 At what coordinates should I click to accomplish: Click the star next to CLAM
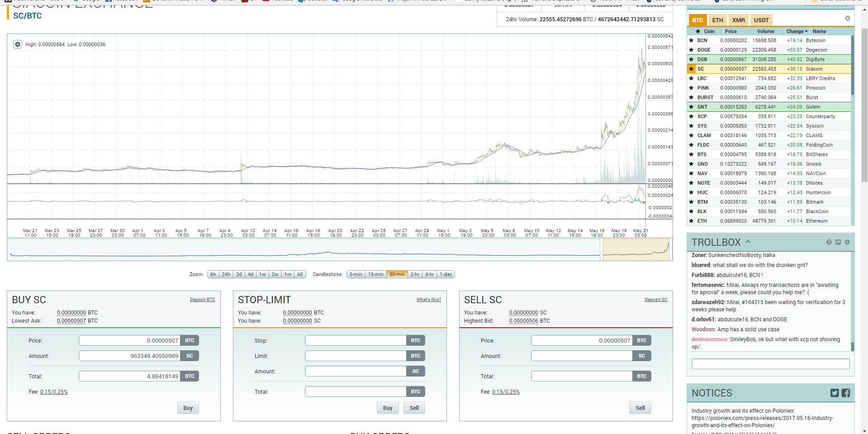coord(691,135)
